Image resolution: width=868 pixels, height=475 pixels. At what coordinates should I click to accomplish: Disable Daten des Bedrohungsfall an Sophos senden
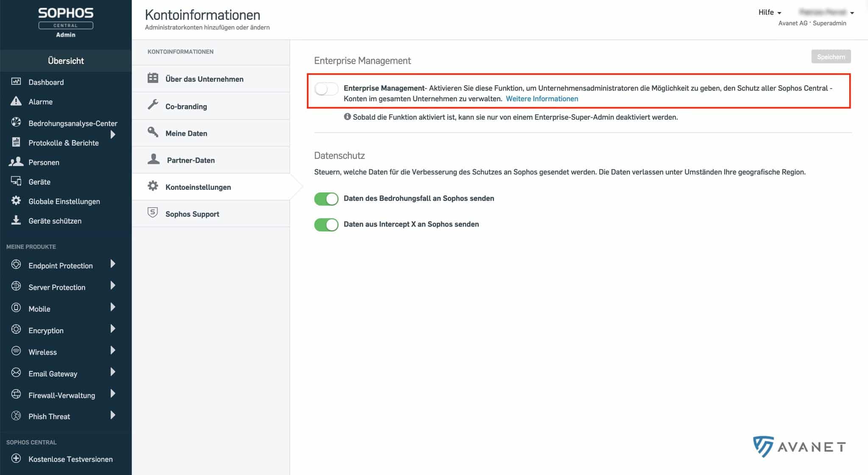(326, 199)
